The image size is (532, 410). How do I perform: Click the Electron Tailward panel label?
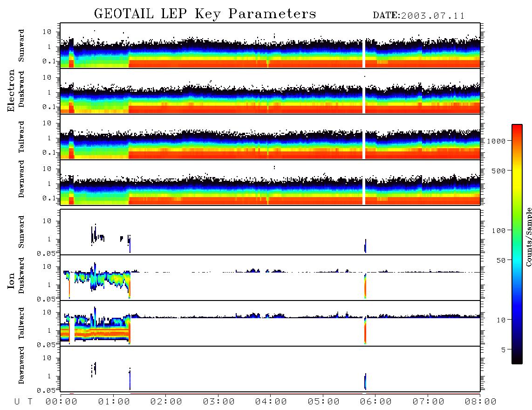coord(21,137)
